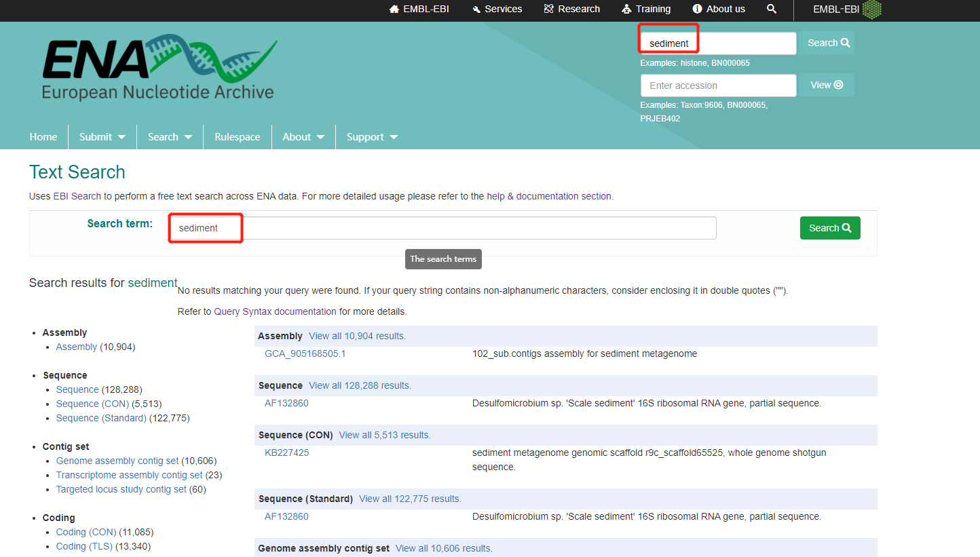
Task: Expand the Submit dropdown menu
Action: 102,136
